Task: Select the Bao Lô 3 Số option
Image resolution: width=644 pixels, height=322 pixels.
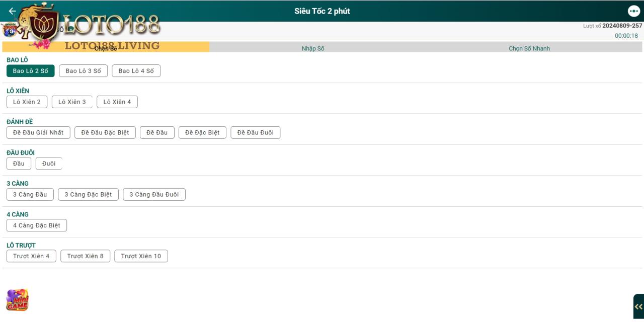Action: pyautogui.click(x=83, y=71)
